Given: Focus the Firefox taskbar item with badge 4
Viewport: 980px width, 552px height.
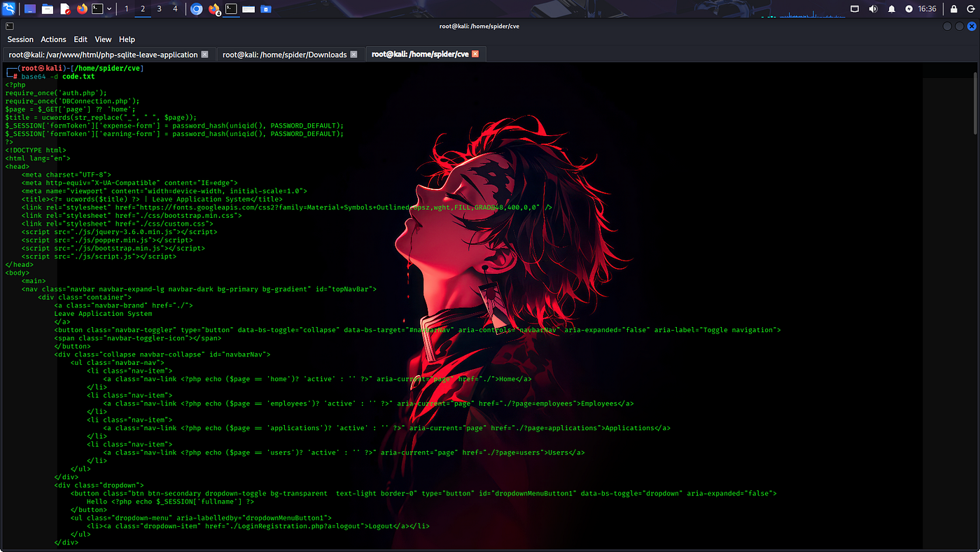Looking at the screenshot, I should [214, 9].
